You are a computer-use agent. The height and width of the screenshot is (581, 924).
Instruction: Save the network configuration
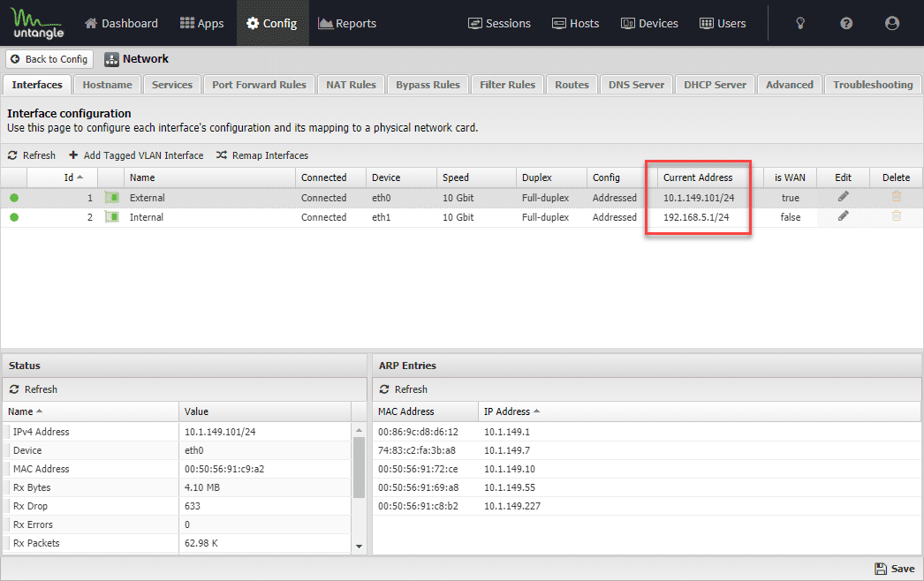(x=895, y=569)
